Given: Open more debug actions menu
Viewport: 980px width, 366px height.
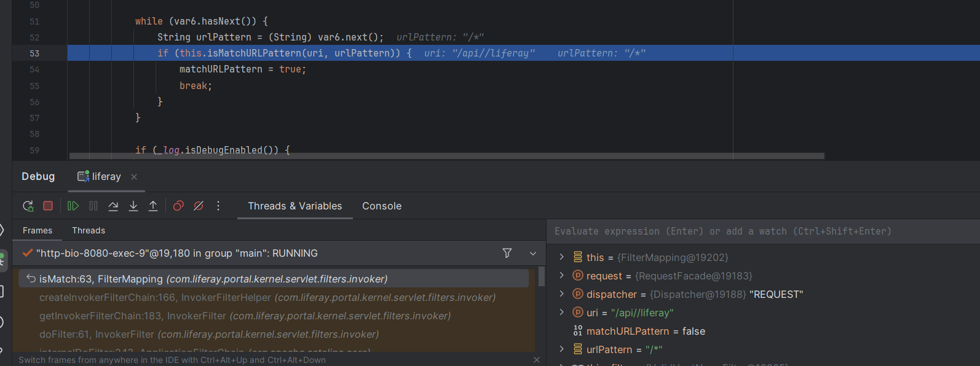Looking at the screenshot, I should coord(218,206).
